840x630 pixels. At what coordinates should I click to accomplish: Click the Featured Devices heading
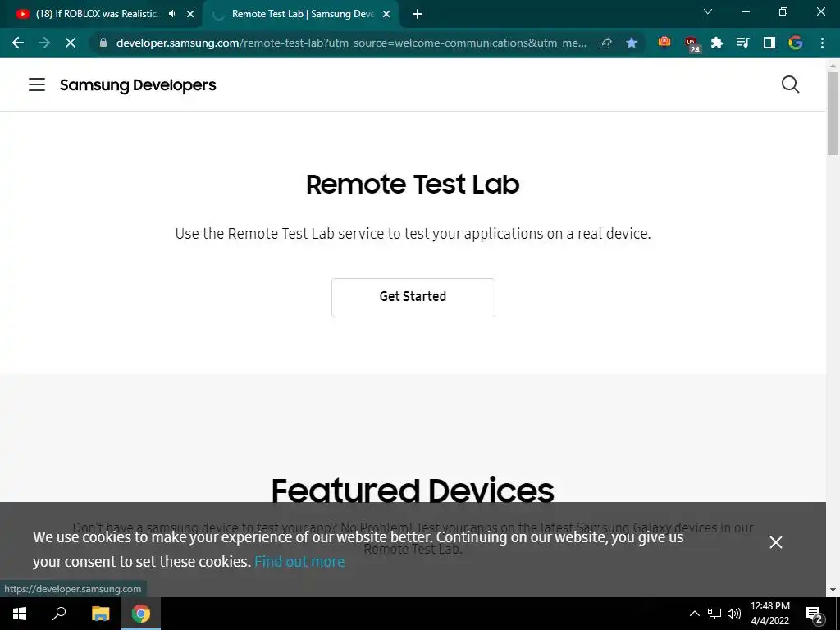pos(413,491)
